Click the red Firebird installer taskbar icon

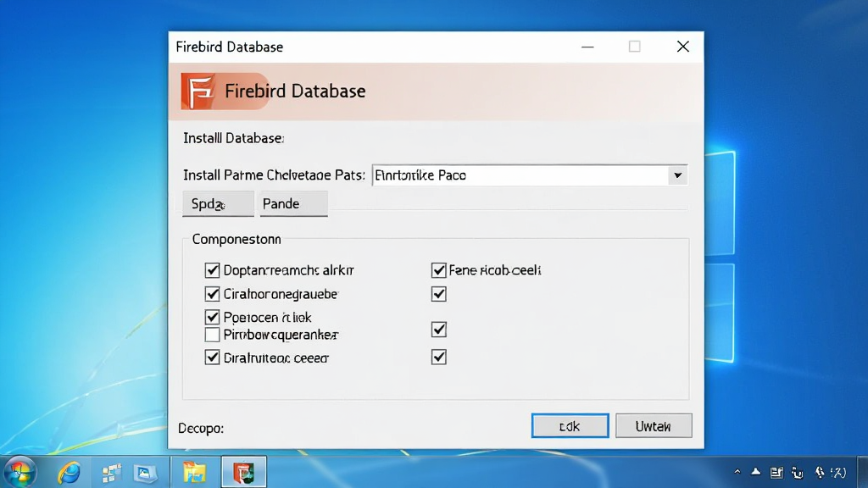click(243, 472)
